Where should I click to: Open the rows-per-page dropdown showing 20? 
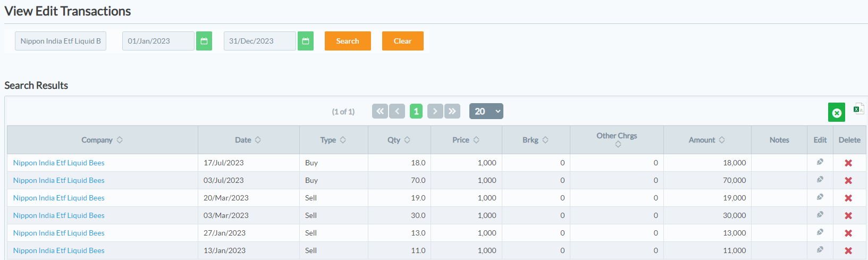pyautogui.click(x=486, y=111)
